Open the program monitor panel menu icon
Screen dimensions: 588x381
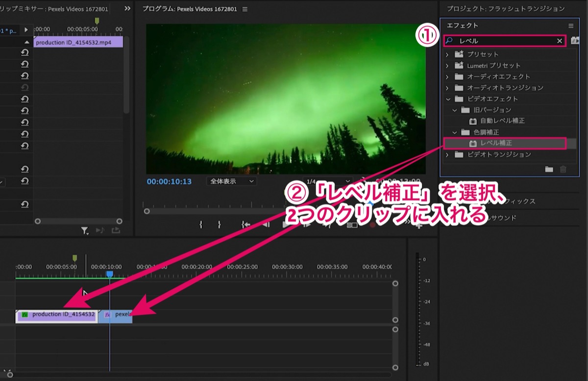(245, 9)
